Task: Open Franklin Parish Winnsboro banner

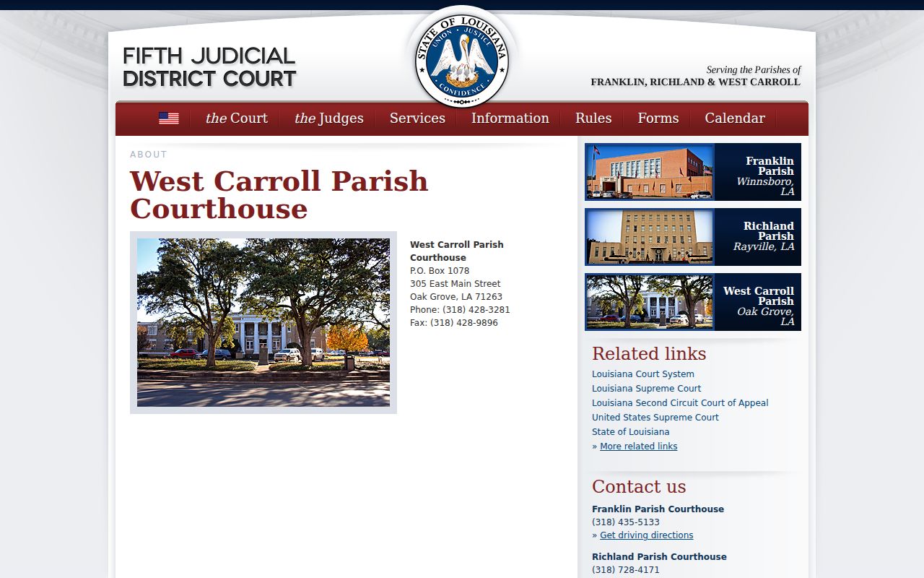Action: tap(693, 172)
